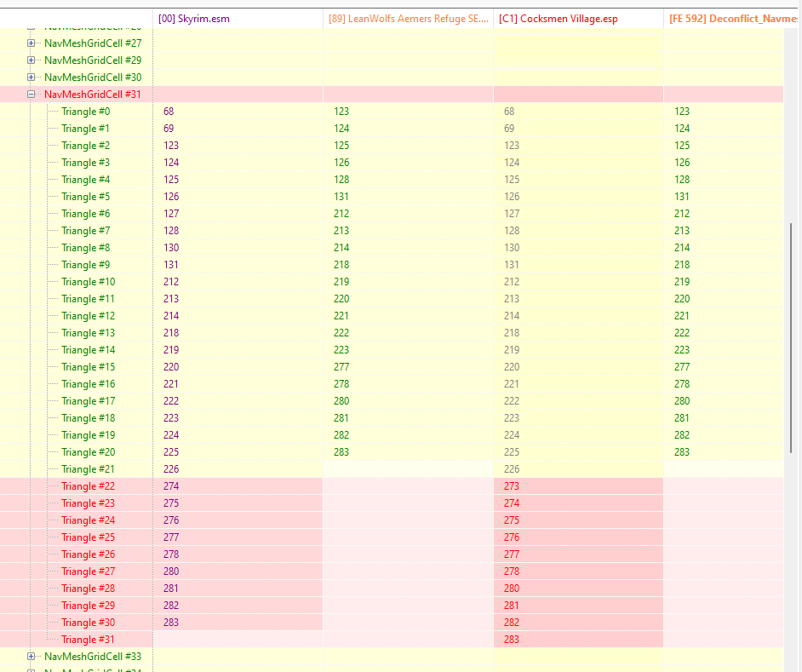Select Triangle #20 row

pos(392,452)
